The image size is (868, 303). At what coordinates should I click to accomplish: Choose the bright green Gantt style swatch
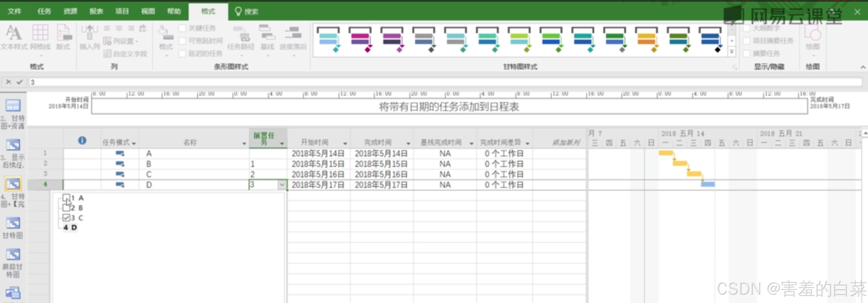click(551, 40)
